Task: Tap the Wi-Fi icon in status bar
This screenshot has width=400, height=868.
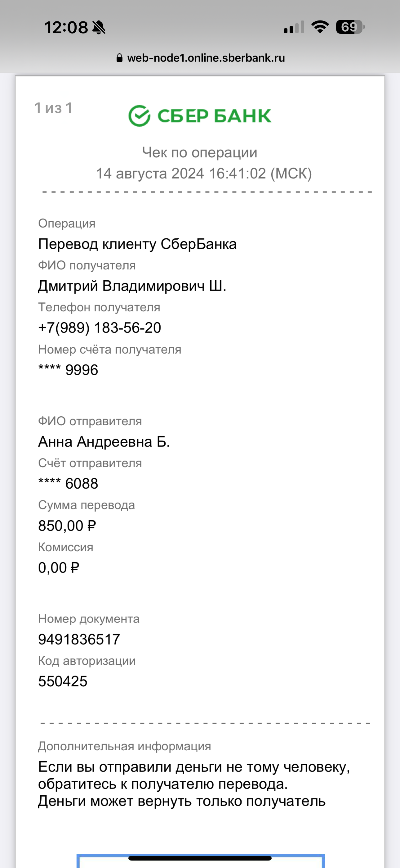Action: pos(320,27)
